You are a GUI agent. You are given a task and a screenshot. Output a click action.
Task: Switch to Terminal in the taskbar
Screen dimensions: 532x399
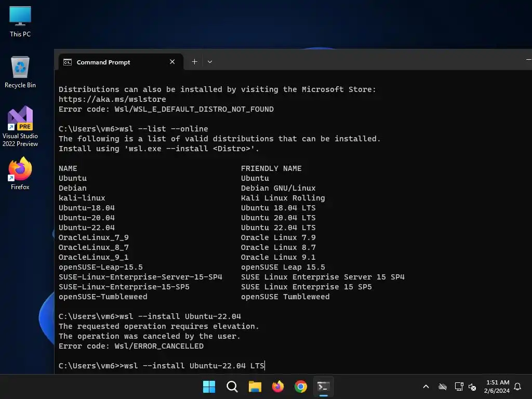[323, 387]
